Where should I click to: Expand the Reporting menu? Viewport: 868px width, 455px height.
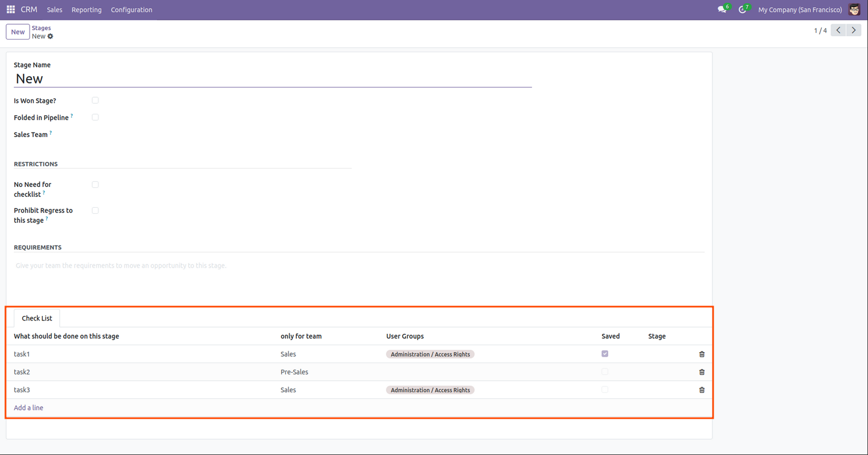point(86,10)
